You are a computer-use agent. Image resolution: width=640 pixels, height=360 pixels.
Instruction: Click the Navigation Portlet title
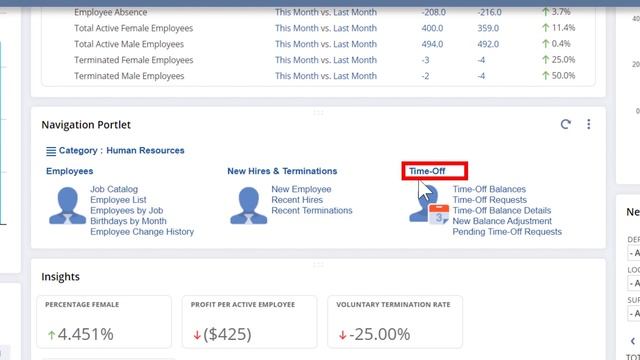(86, 124)
